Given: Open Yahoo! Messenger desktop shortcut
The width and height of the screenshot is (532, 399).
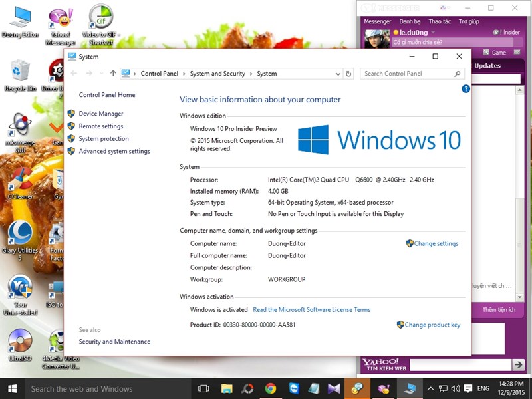Looking at the screenshot, I should point(61,26).
